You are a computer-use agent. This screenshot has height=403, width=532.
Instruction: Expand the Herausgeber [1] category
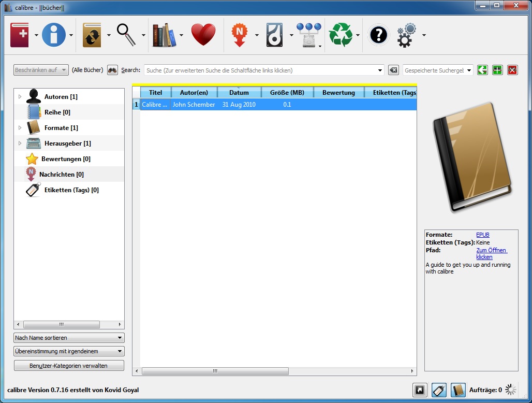(x=20, y=143)
